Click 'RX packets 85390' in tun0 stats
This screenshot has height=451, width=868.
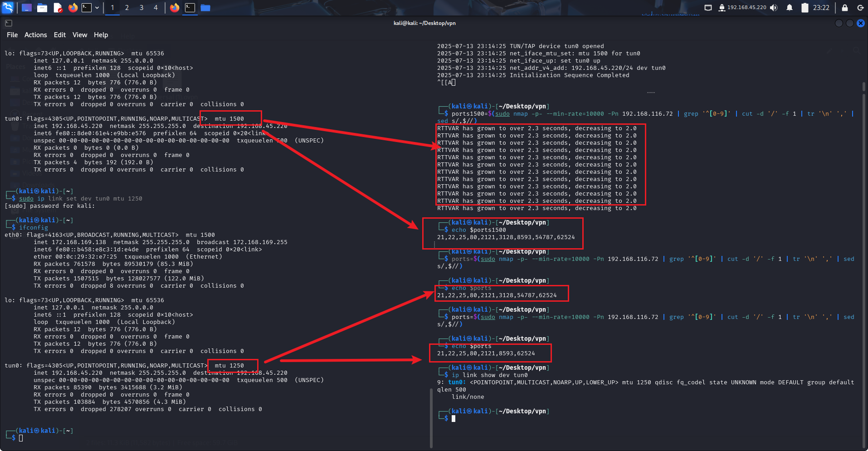coord(108,387)
